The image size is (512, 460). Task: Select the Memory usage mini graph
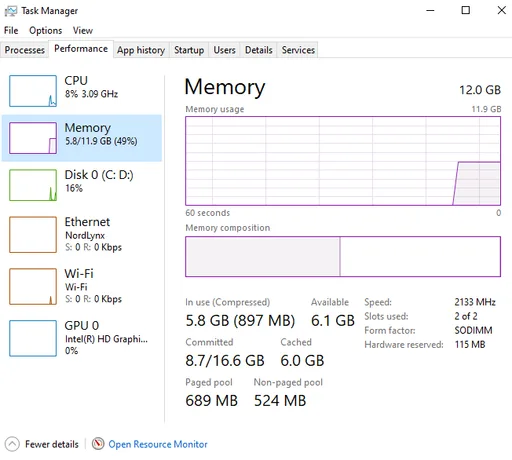click(33, 138)
